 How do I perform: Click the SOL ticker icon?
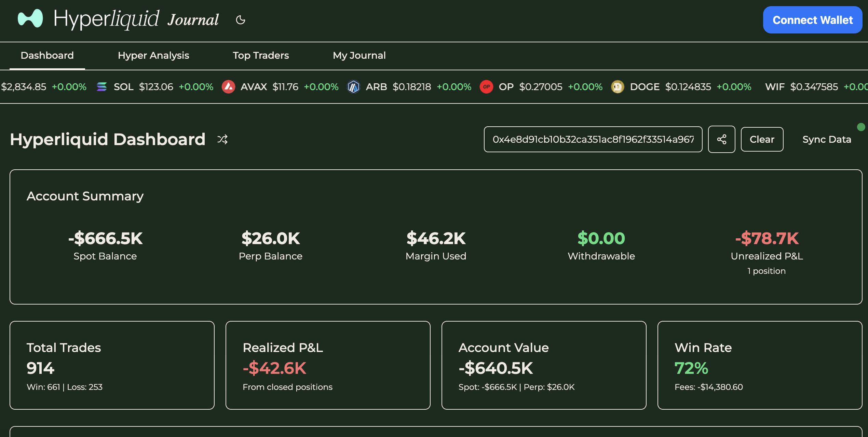tap(101, 87)
